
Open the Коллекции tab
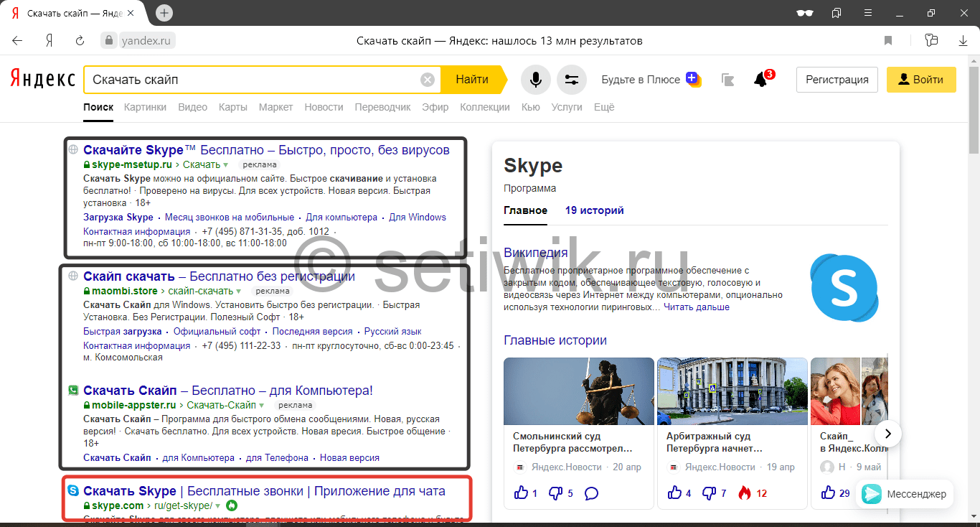pos(485,107)
